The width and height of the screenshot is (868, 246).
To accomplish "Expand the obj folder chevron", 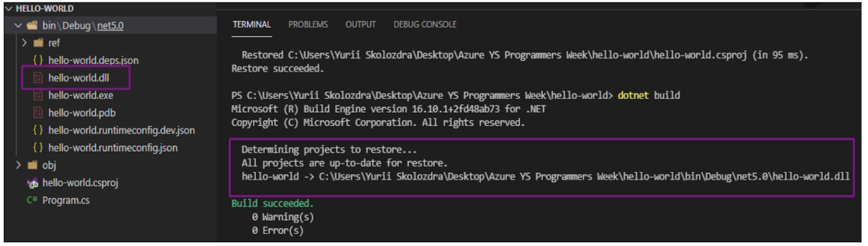I will point(18,165).
